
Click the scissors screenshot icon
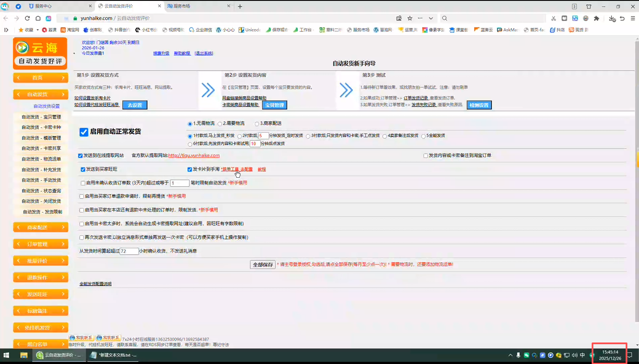(553, 19)
